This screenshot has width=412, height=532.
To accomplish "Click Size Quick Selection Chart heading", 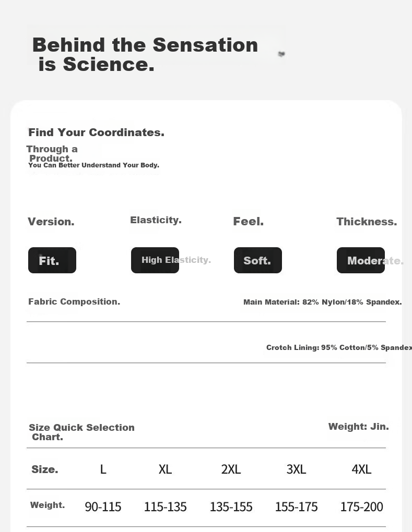I will click(x=81, y=432).
